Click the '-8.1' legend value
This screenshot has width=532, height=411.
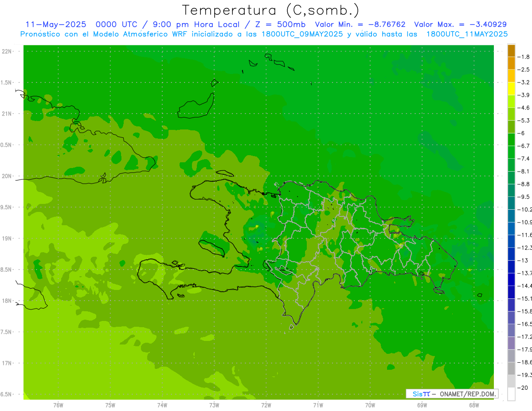[524, 171]
